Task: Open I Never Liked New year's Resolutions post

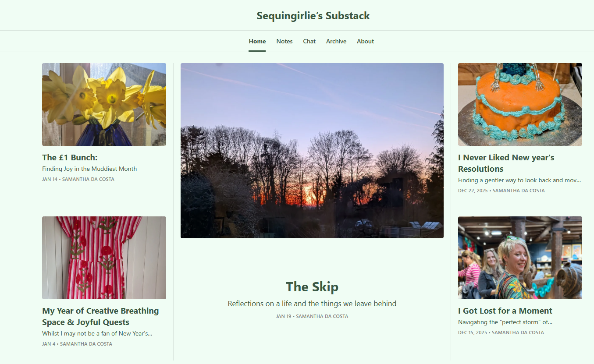Action: point(506,163)
